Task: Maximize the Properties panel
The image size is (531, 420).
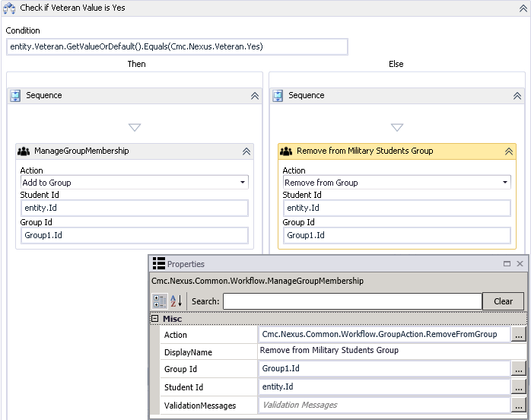Action: click(507, 264)
